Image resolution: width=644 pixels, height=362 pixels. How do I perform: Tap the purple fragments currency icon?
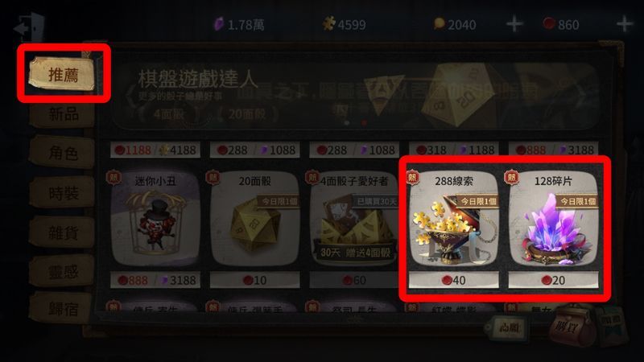(x=219, y=24)
